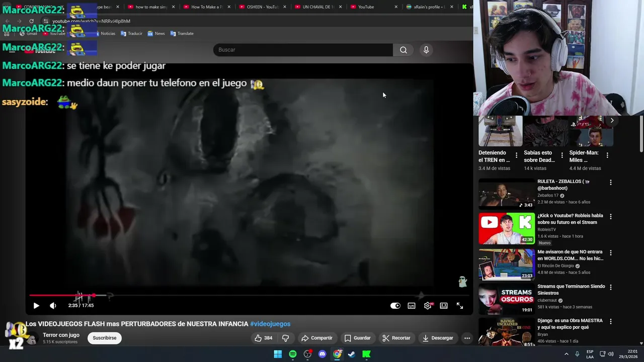This screenshot has width=644, height=362.
Task: Open options for Spider-Man: Miles video
Action: (x=607, y=156)
